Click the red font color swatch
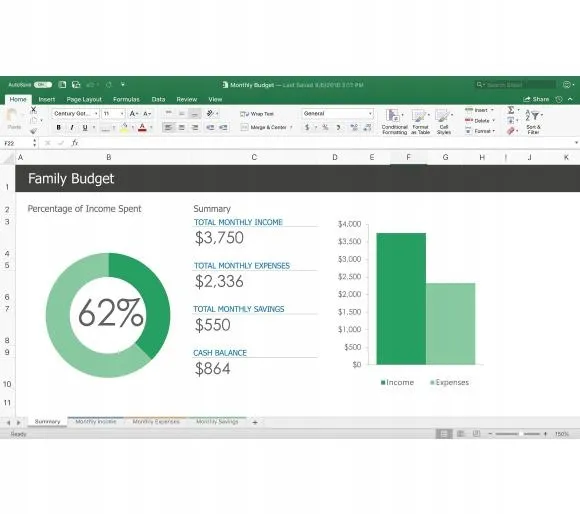 142,128
